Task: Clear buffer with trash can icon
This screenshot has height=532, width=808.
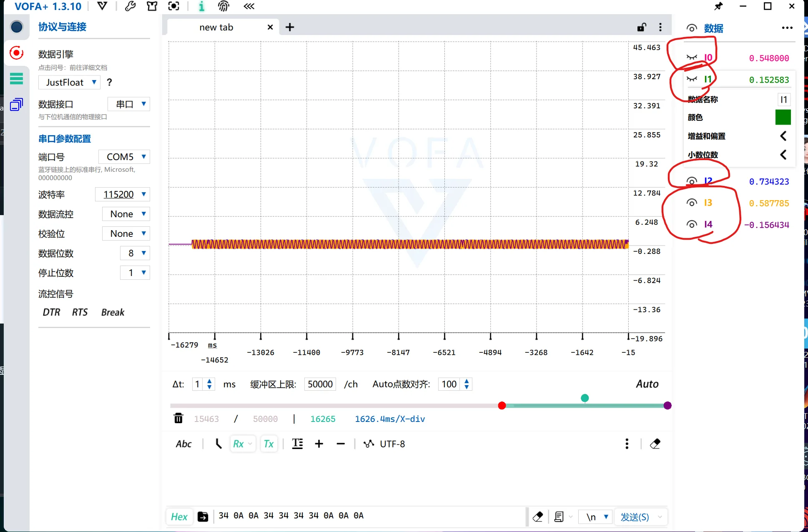Action: point(178,418)
